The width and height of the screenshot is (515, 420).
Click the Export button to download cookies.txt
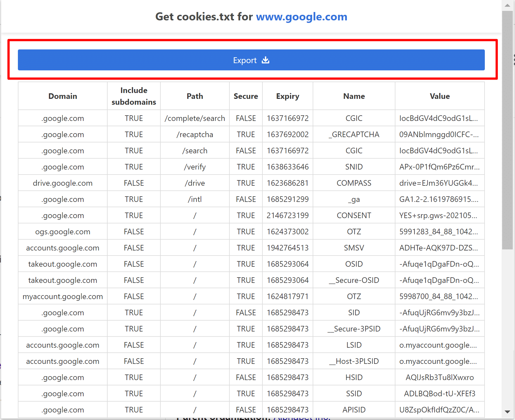pyautogui.click(x=251, y=60)
